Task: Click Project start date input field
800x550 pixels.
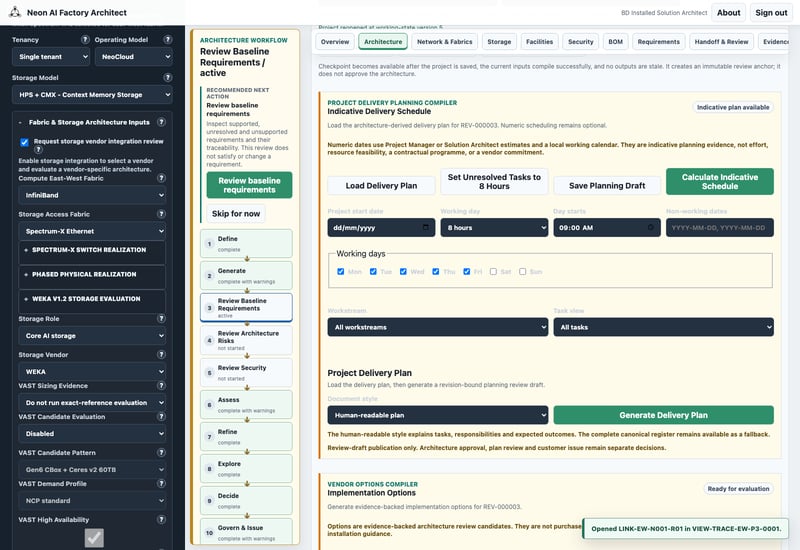Action: 381,228
